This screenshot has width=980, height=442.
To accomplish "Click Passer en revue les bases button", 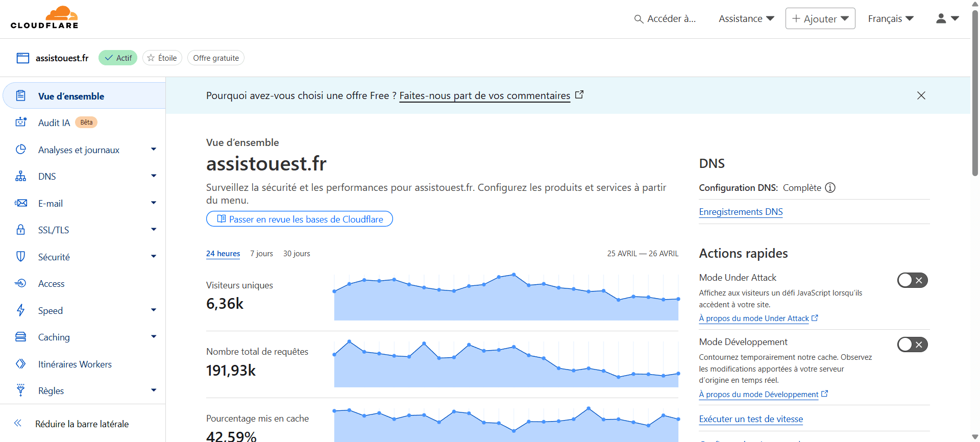I will (300, 219).
